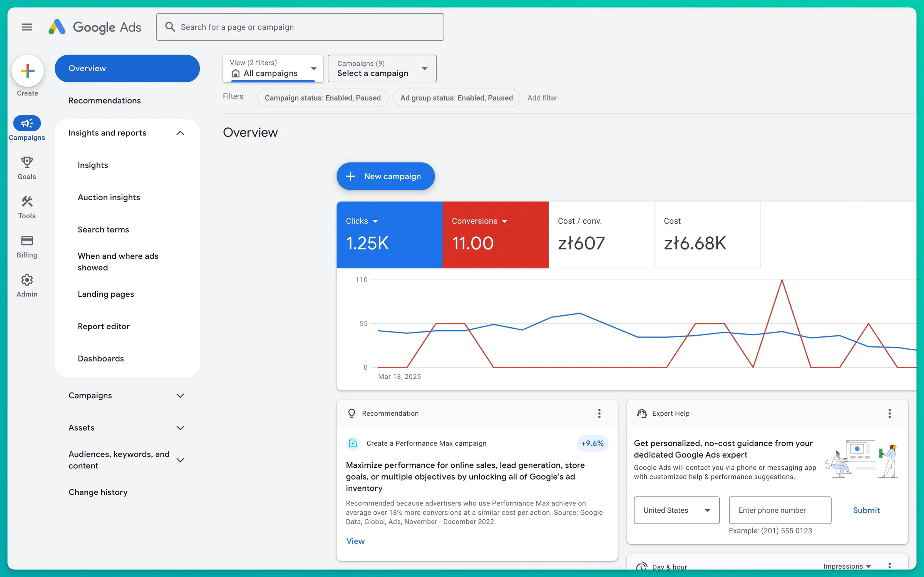Viewport: 924px width, 577px height.
Task: Open the Insights page
Action: (93, 165)
